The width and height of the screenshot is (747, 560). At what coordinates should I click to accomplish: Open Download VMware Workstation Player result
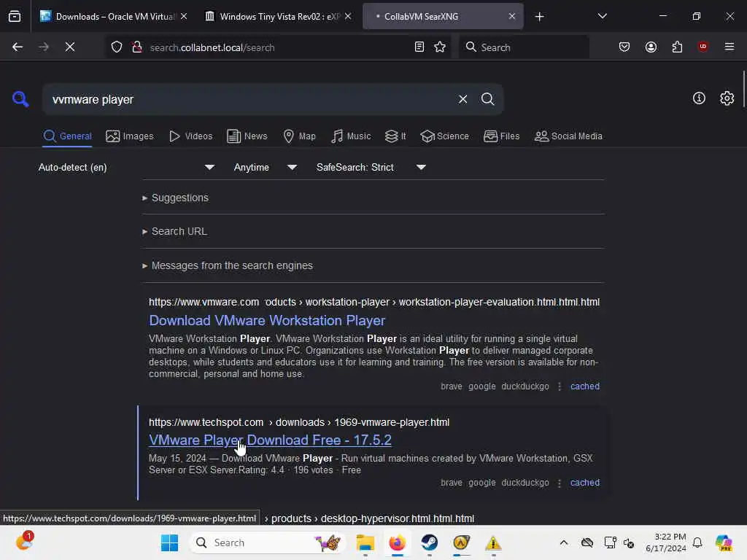[x=267, y=321]
